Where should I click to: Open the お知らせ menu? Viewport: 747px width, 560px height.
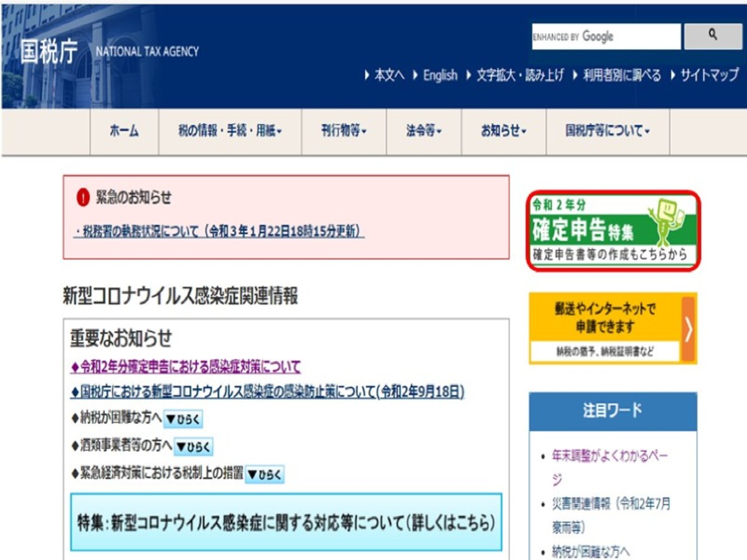[x=504, y=131]
